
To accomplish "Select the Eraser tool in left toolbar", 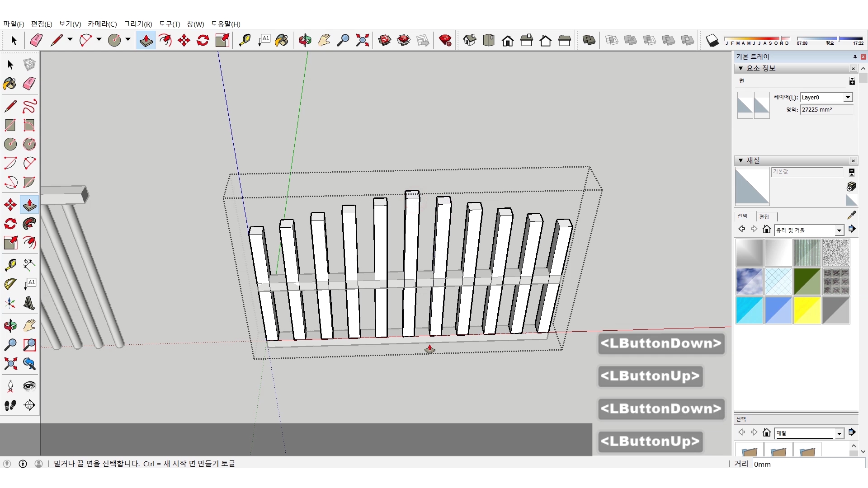I will [x=29, y=84].
